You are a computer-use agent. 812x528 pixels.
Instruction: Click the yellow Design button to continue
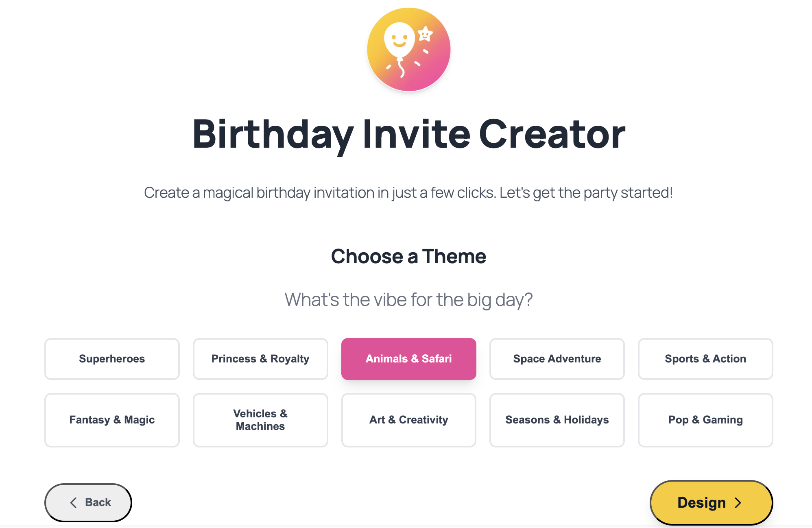[711, 503]
